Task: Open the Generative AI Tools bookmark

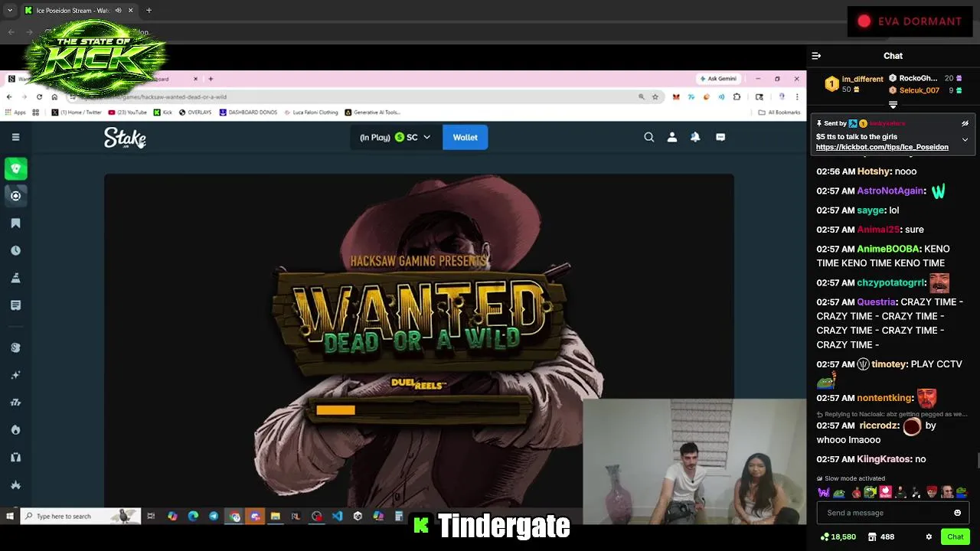Action: point(372,112)
